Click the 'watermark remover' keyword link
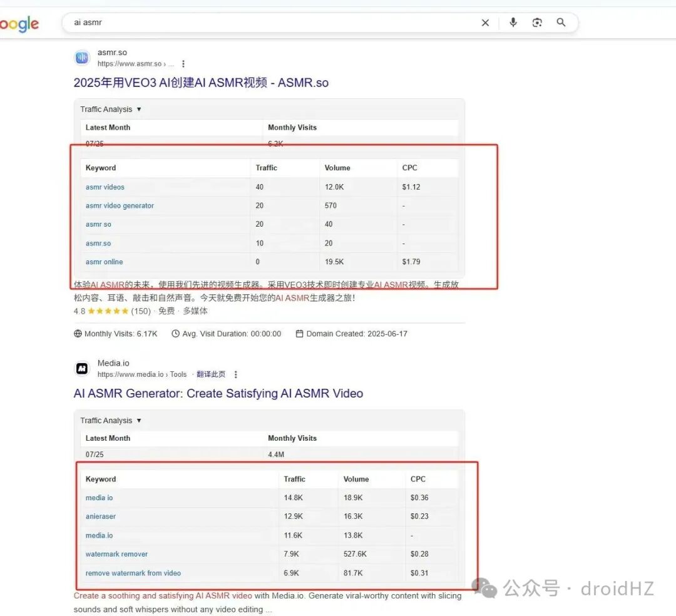The image size is (676, 616). pos(116,554)
